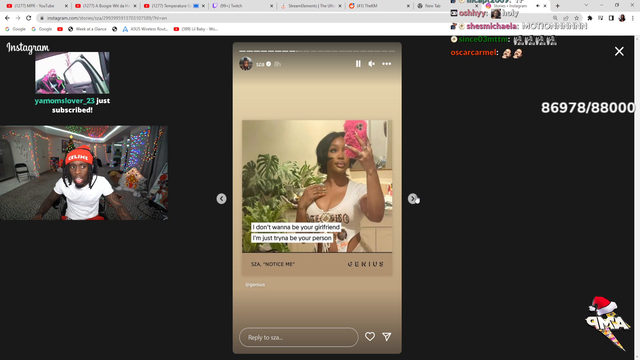640x360 pixels.
Task: Open the Instagram logo home link
Action: [28, 47]
